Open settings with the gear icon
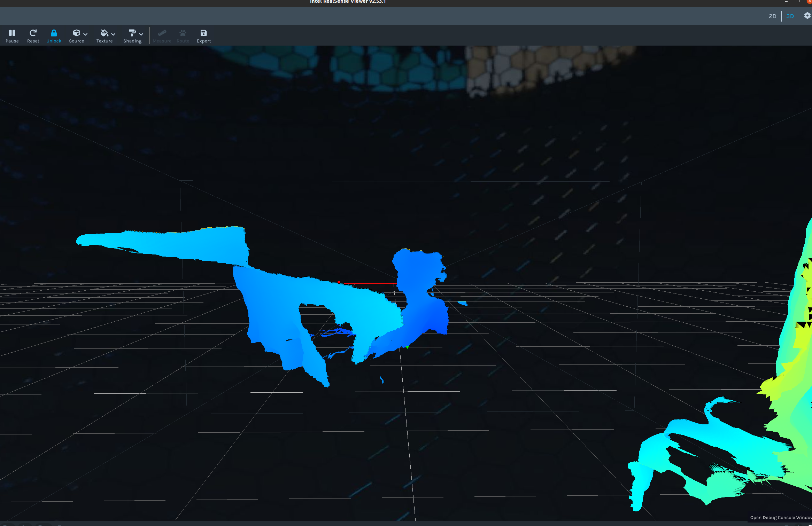The image size is (812, 526). click(x=807, y=16)
